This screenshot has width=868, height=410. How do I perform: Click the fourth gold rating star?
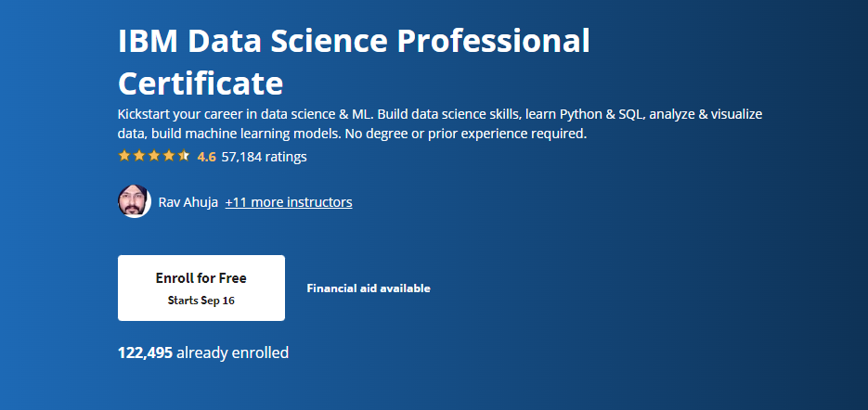[x=169, y=156]
